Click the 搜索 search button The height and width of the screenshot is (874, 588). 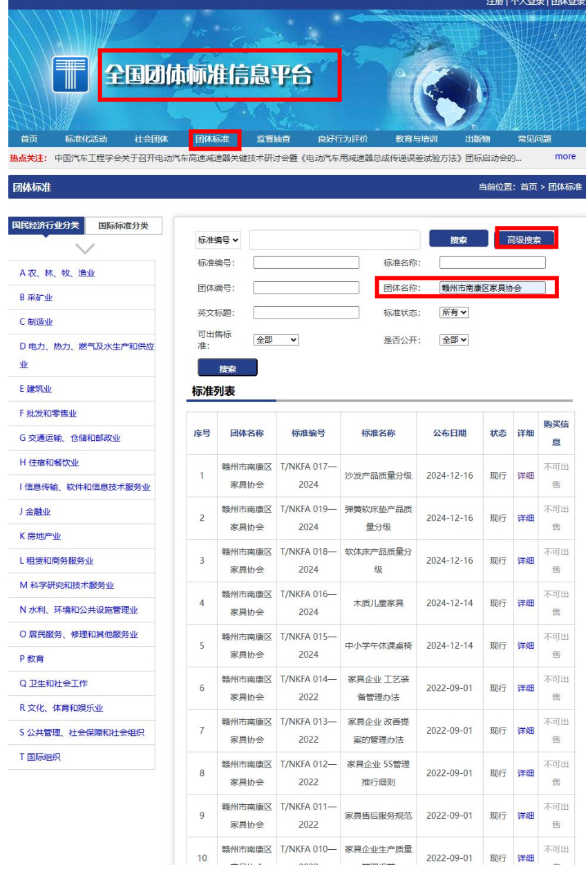(x=459, y=240)
